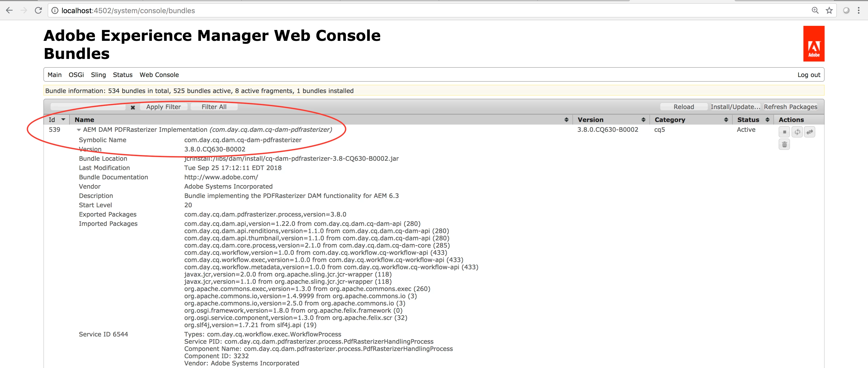
Task: Click the Adobe logo
Action: pyautogui.click(x=813, y=44)
